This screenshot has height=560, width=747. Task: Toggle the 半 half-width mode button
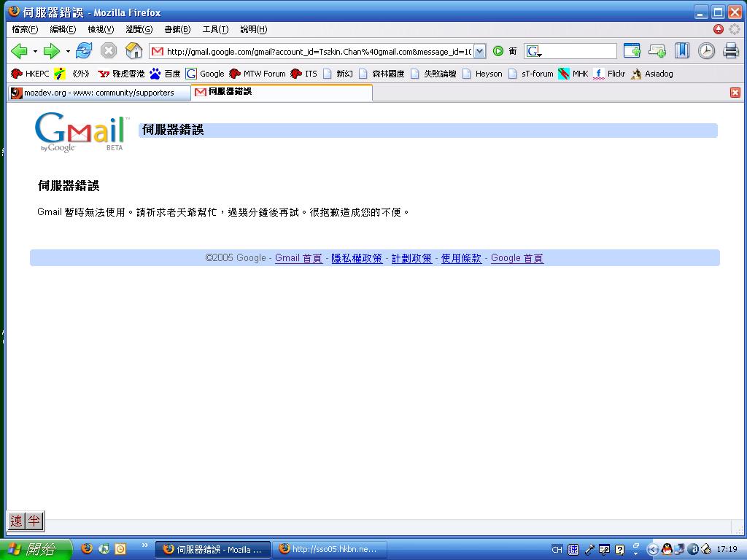(x=34, y=521)
